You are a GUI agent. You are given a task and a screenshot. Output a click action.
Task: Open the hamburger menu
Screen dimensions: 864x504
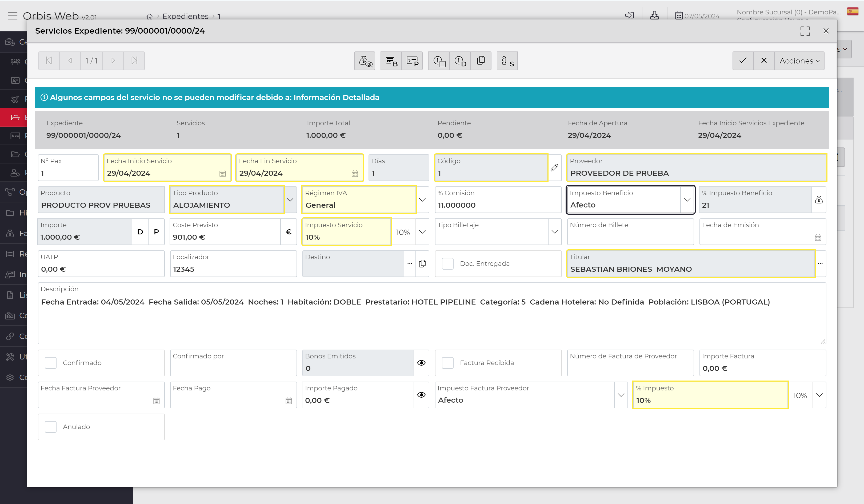coord(13,16)
